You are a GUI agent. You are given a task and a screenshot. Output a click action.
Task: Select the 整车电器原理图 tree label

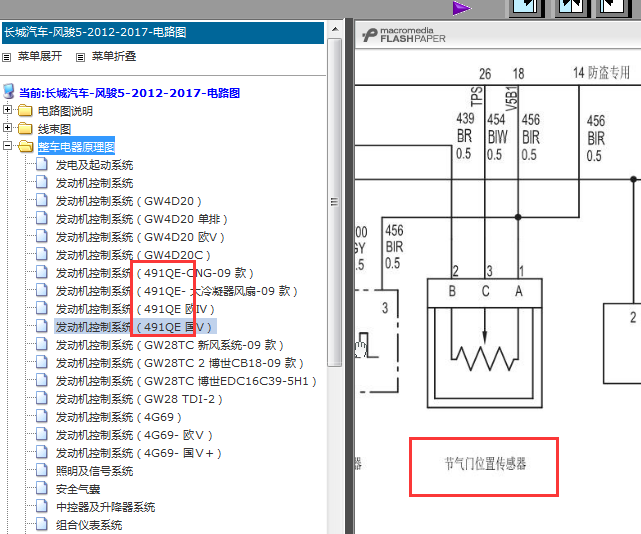click(x=76, y=147)
